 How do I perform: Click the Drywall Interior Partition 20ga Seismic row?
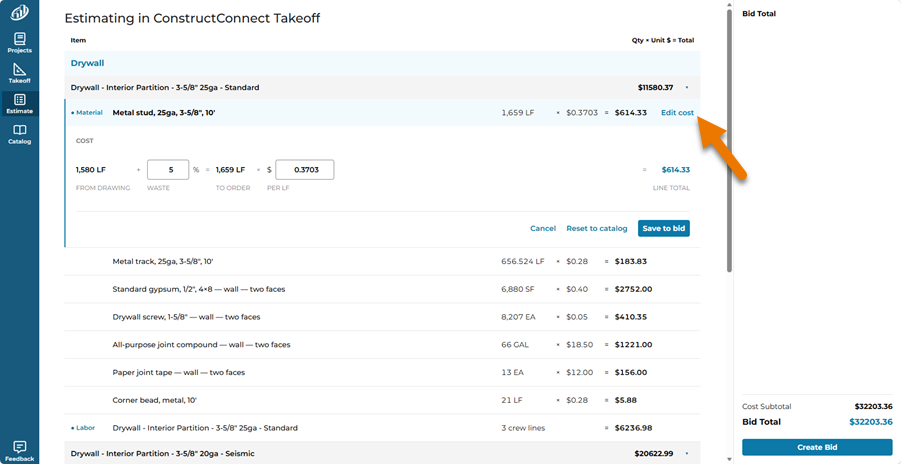pyautogui.click(x=383, y=454)
